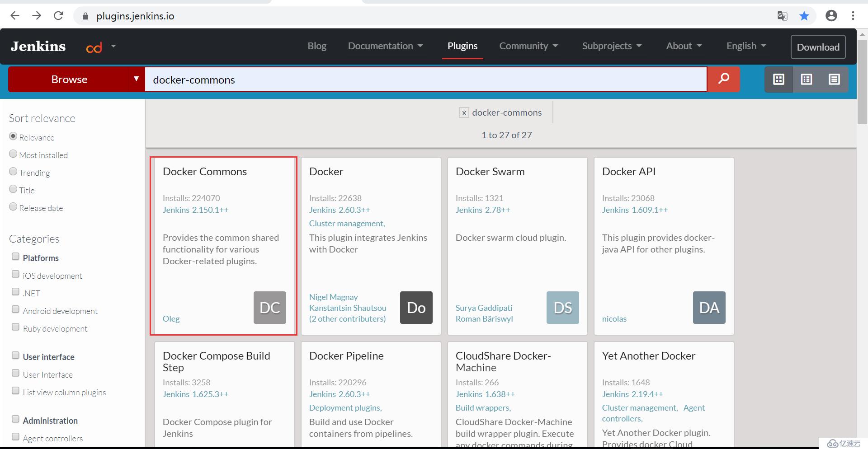Click the Do plugin avatar icon
This screenshot has width=868, height=449.
[416, 308]
